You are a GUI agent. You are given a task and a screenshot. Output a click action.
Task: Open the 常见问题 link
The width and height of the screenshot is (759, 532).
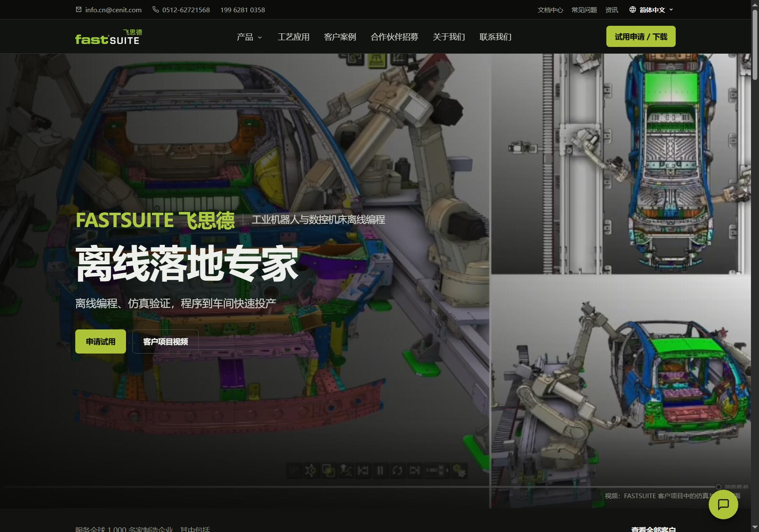[x=584, y=10]
